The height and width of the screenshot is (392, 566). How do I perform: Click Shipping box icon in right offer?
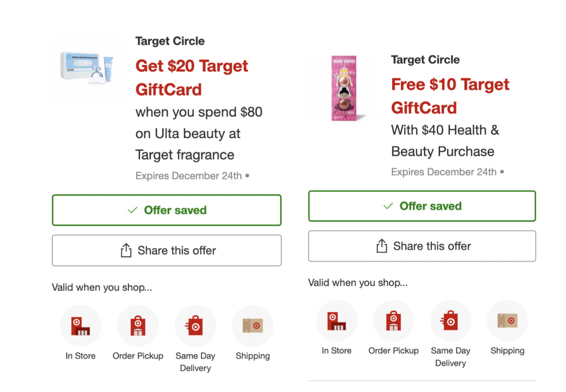507,321
